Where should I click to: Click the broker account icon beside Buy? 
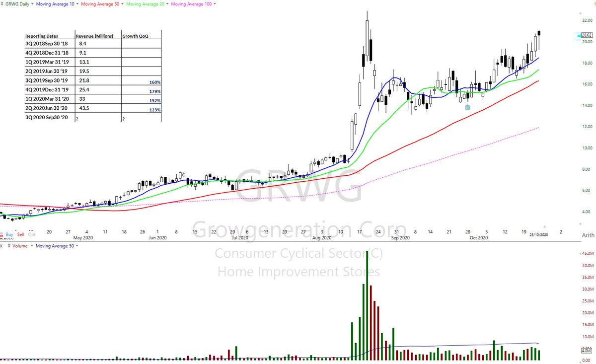[2, 234]
